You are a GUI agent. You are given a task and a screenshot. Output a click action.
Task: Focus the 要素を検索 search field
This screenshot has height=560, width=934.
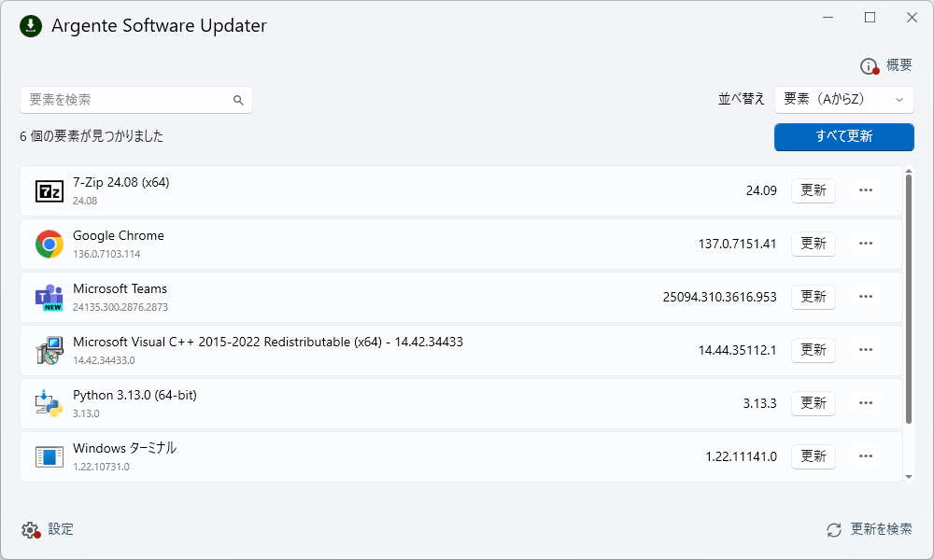pyautogui.click(x=135, y=100)
